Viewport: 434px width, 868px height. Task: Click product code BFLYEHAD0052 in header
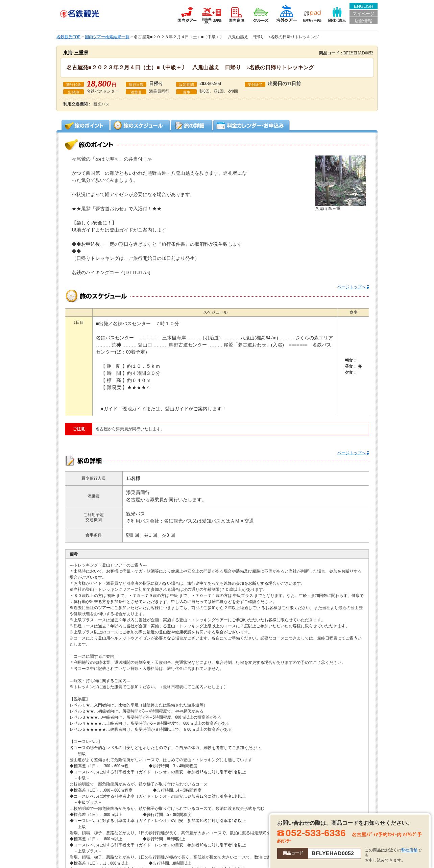coord(358,53)
